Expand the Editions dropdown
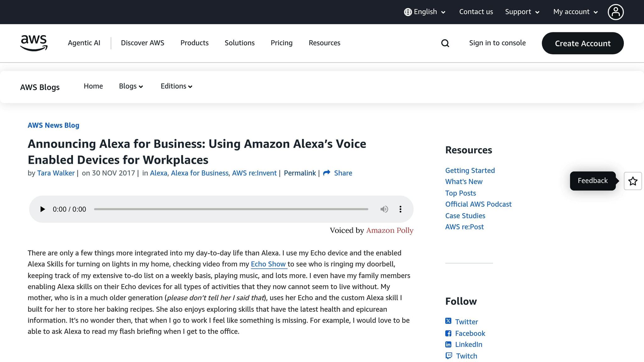Viewport: 644px width, 362px height. (x=176, y=86)
